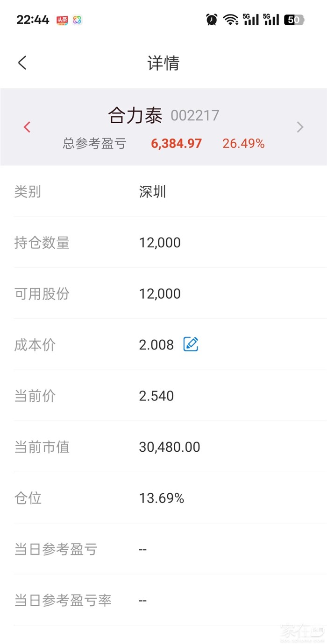Tap the alarm clock status icon
This screenshot has width=327, height=644.
coord(212,20)
